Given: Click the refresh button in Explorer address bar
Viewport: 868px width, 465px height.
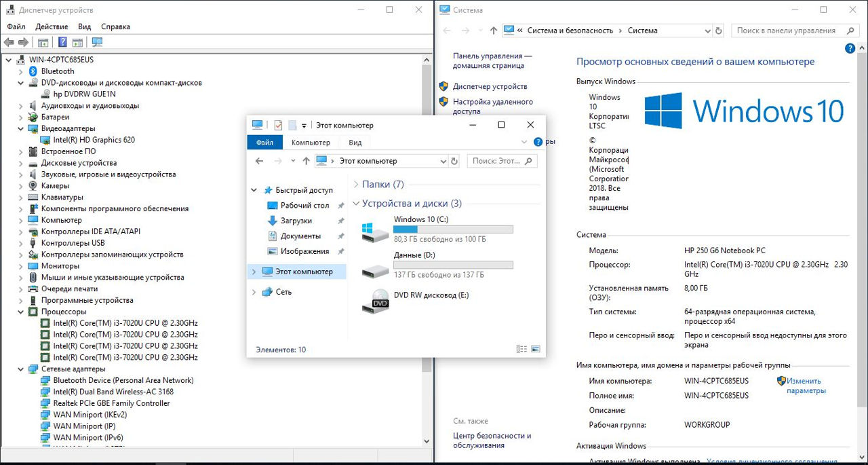Looking at the screenshot, I should pos(454,161).
